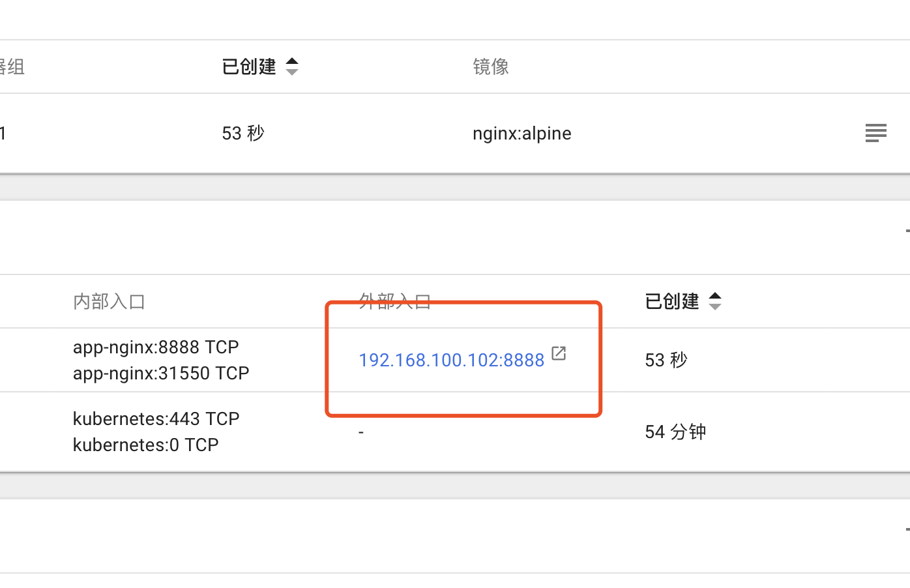Viewport: 910px width, 588px height.
Task: Click the 镜像 column header
Action: (x=491, y=66)
